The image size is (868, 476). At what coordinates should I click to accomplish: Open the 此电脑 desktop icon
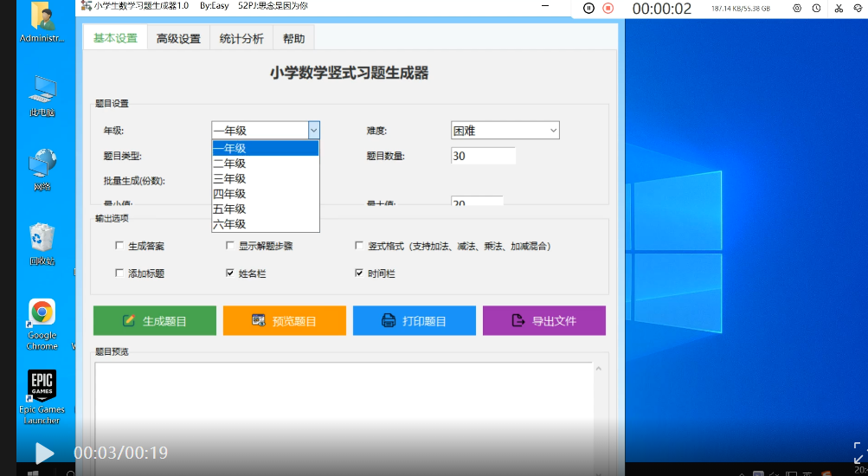pyautogui.click(x=42, y=95)
